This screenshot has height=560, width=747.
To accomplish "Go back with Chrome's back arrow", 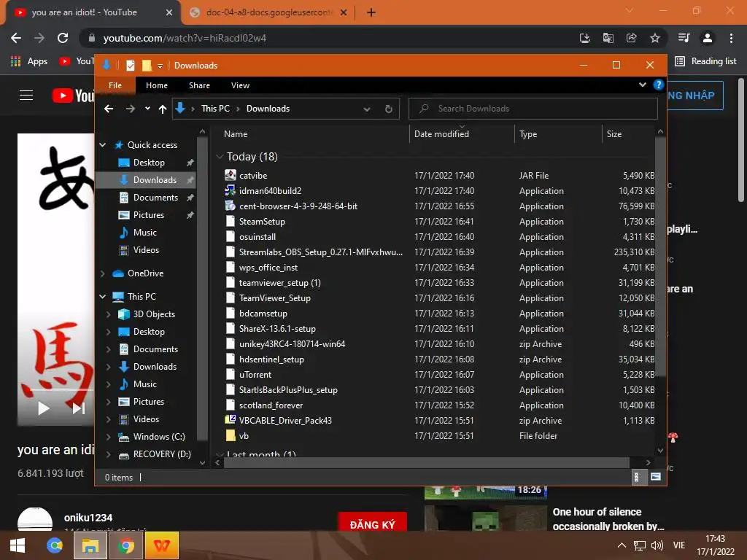I will [16, 38].
